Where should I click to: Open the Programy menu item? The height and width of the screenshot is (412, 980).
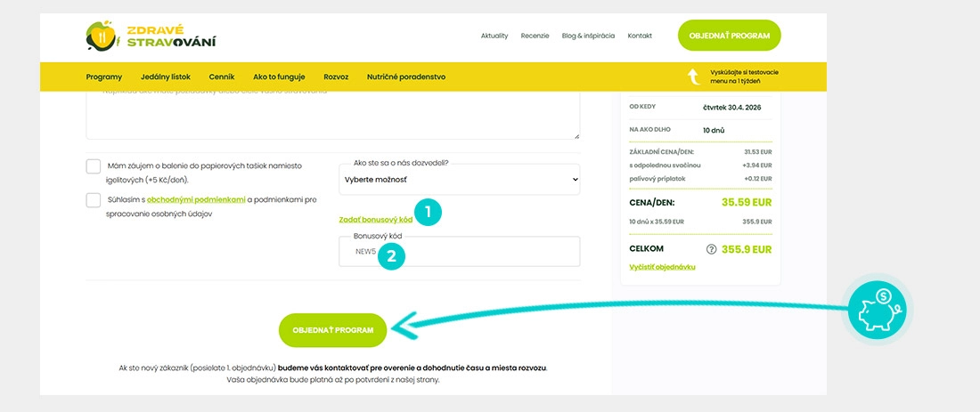point(103,77)
